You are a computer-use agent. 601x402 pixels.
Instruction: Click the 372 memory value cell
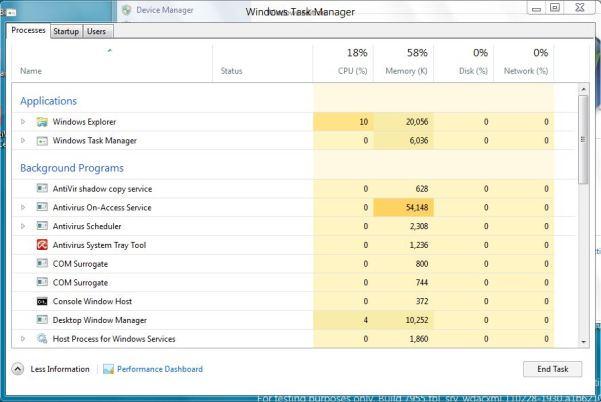pos(404,301)
